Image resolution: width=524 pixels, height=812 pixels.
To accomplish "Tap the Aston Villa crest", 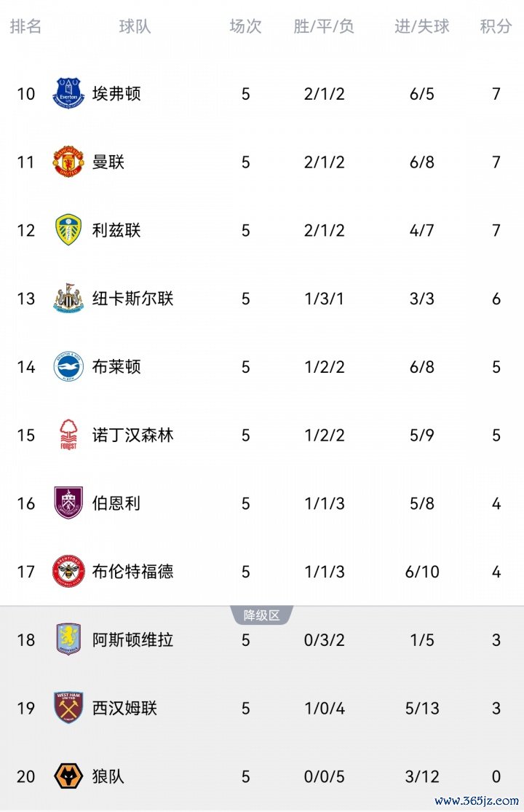I will tap(68, 639).
